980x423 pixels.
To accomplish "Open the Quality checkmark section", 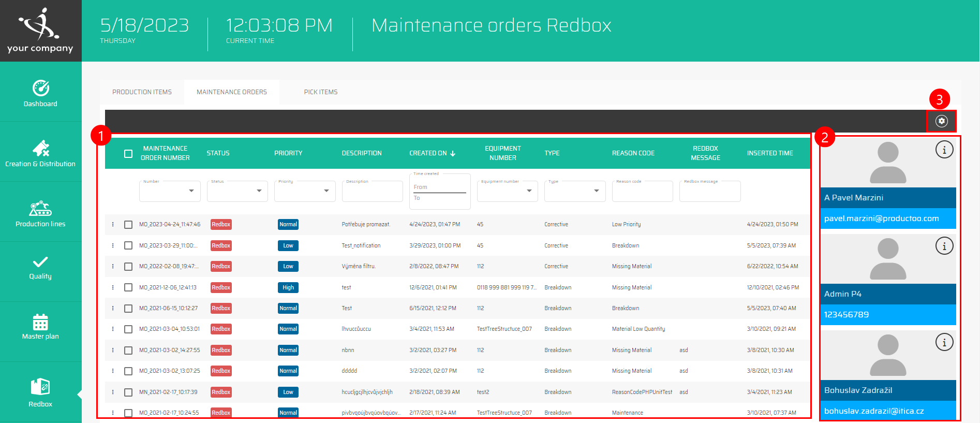I will pyautogui.click(x=40, y=267).
